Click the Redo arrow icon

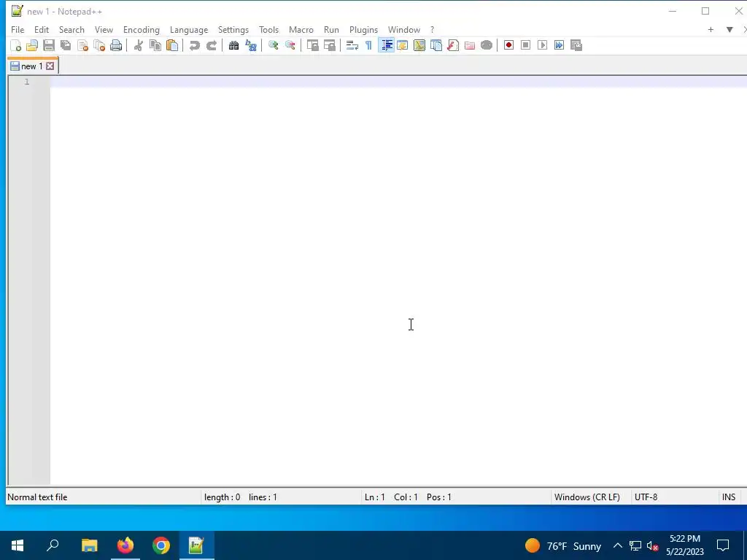(x=211, y=45)
